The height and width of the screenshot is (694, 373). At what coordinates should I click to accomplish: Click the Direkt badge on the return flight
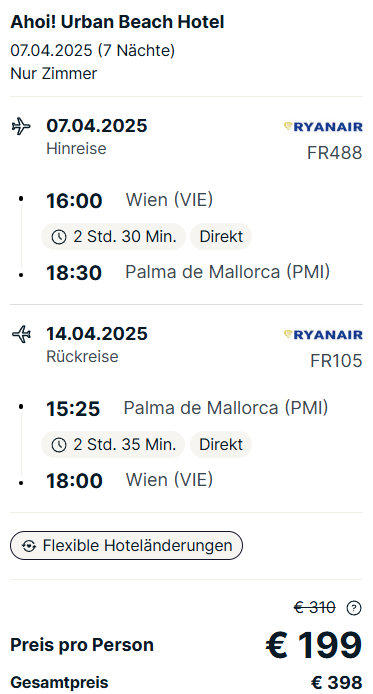(x=221, y=444)
